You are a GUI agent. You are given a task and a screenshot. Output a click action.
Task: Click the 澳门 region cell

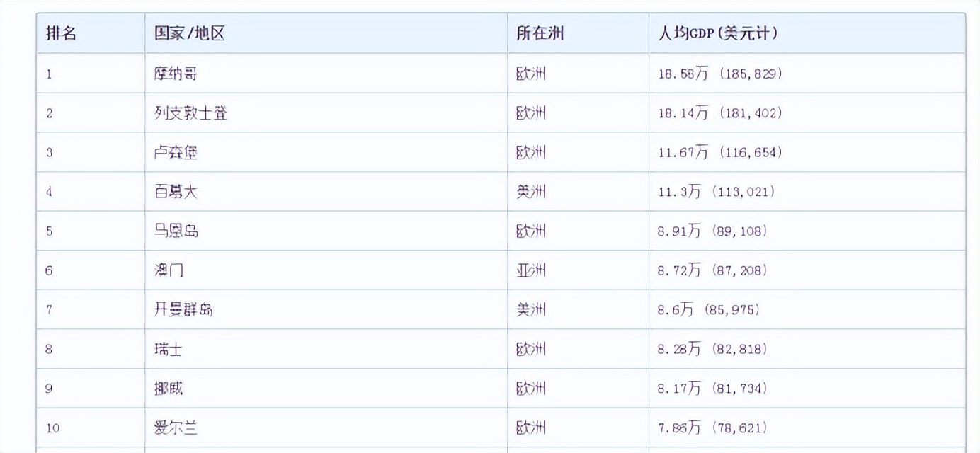pyautogui.click(x=169, y=270)
